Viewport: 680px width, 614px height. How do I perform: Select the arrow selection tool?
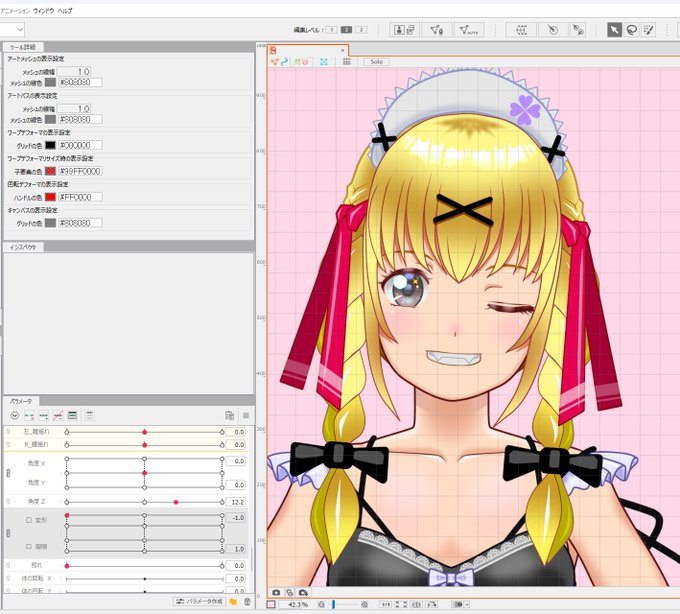(614, 30)
